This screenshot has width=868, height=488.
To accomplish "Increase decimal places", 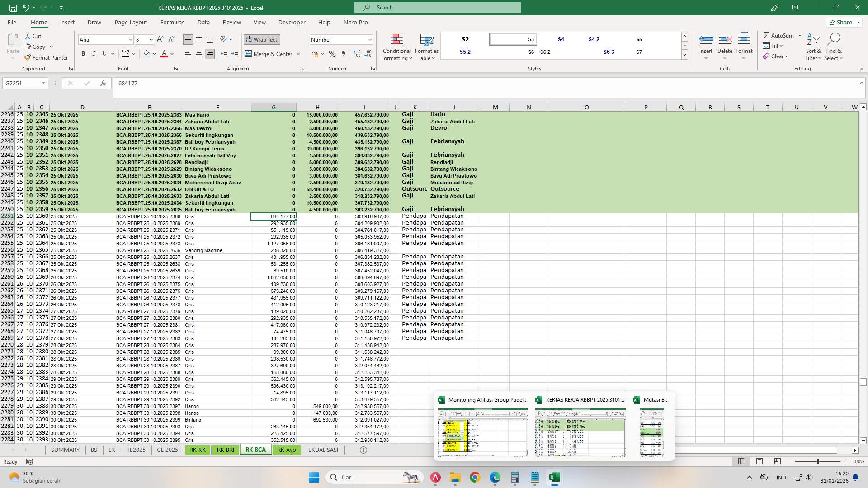I will pyautogui.click(x=357, y=54).
